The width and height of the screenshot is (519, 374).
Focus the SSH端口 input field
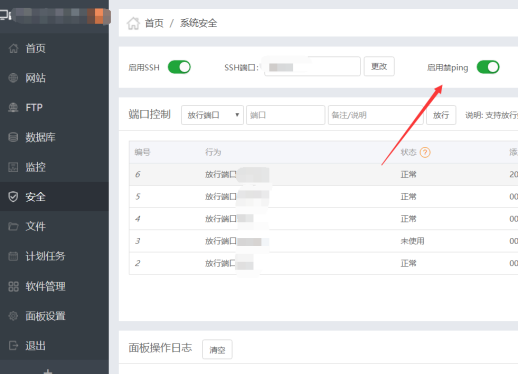[312, 66]
